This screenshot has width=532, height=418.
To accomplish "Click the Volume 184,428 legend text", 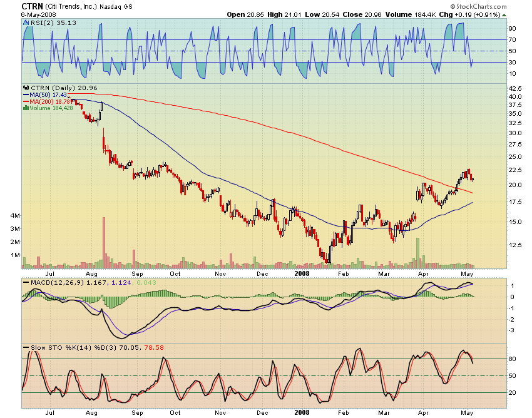I will click(51, 108).
